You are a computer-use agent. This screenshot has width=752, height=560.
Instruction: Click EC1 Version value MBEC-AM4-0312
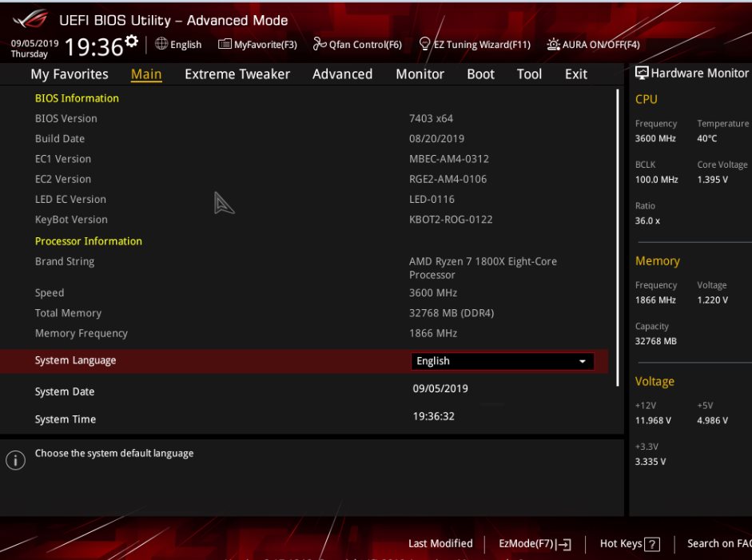point(449,159)
